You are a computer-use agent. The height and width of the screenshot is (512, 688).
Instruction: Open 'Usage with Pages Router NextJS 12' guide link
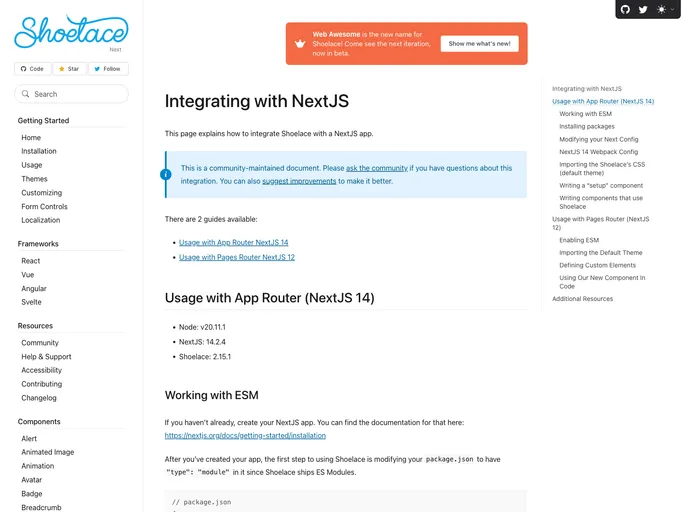pos(237,257)
